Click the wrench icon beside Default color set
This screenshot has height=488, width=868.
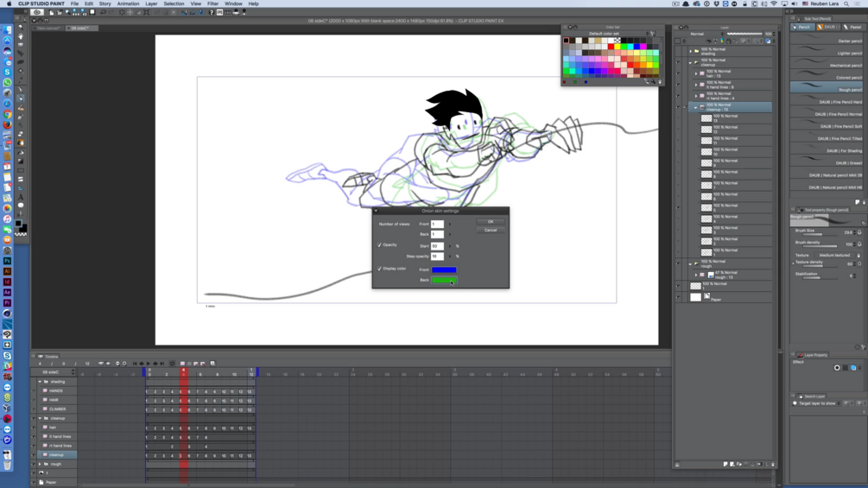[x=653, y=34]
